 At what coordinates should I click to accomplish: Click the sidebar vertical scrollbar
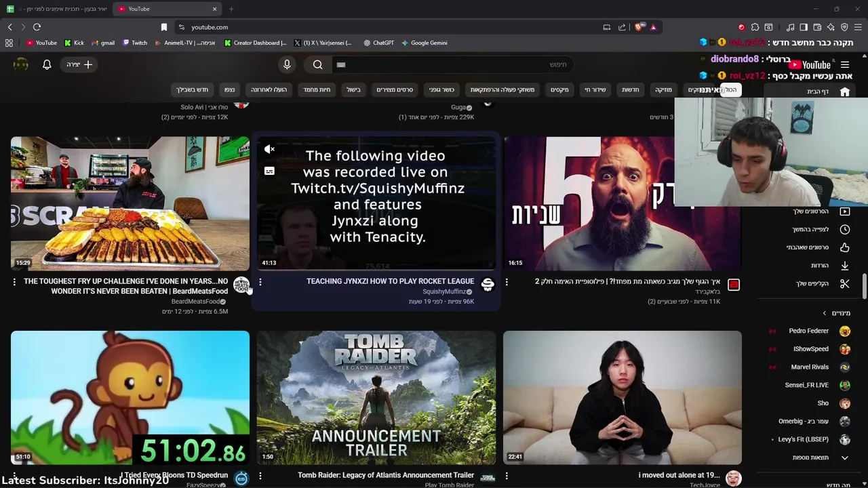pyautogui.click(x=864, y=286)
